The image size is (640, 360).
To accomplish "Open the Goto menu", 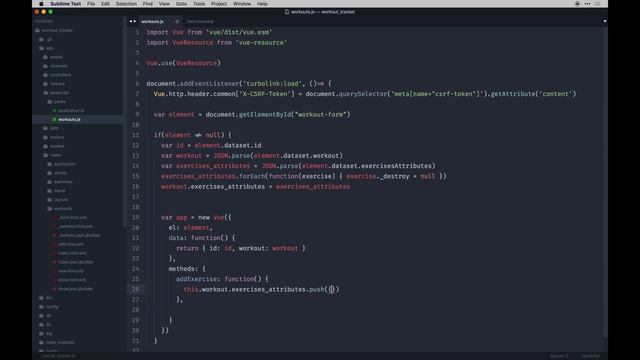I will [x=181, y=4].
